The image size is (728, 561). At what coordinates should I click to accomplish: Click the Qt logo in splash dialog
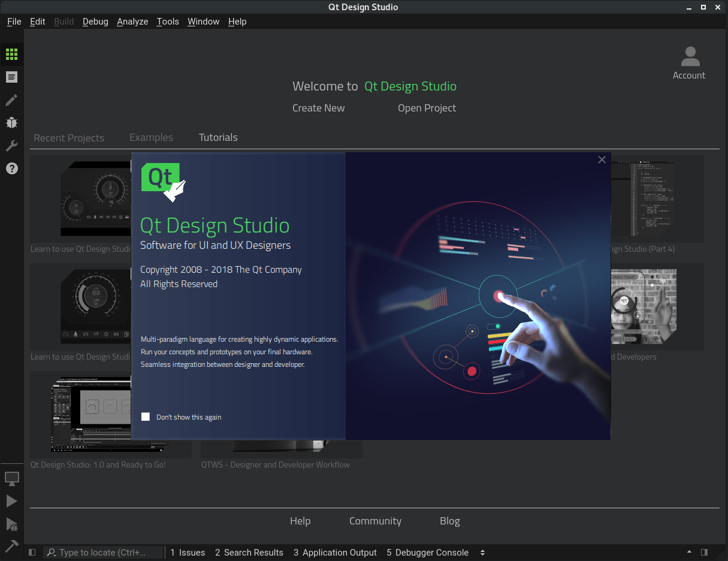(163, 182)
